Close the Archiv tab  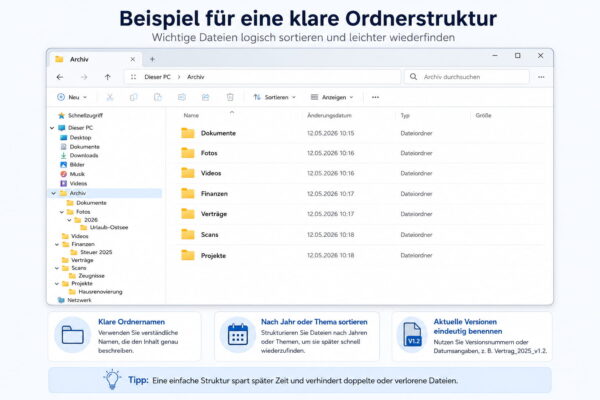[x=132, y=59]
